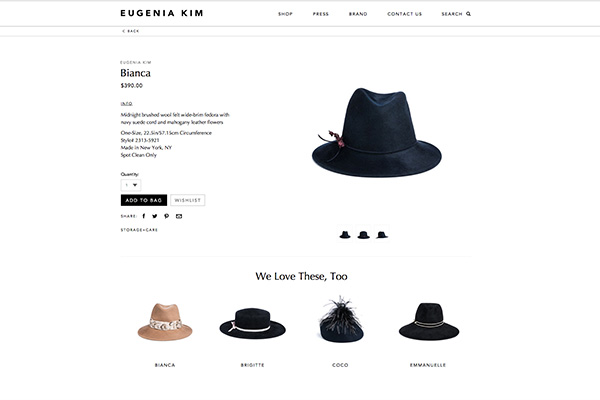Screen dimensions: 600x400
Task: Go back using the Back arrow
Action: [x=123, y=31]
